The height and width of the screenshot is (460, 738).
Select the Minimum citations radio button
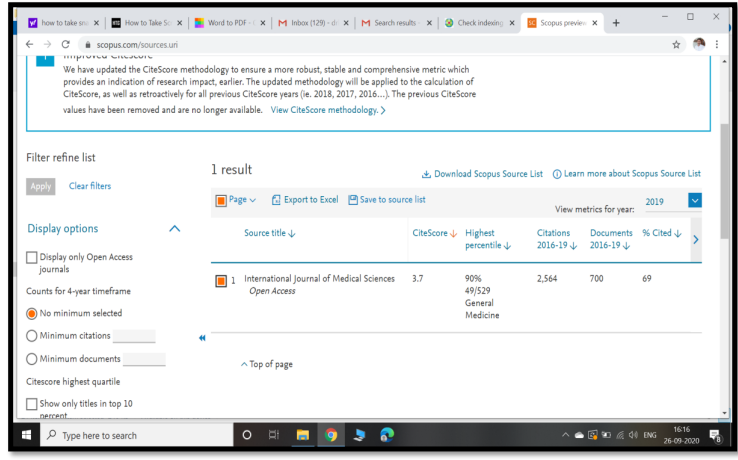pyautogui.click(x=32, y=336)
